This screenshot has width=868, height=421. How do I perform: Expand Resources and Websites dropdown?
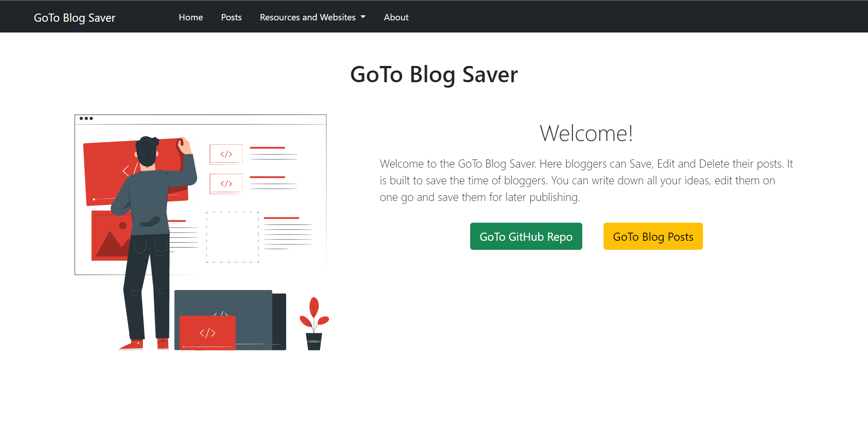click(312, 17)
